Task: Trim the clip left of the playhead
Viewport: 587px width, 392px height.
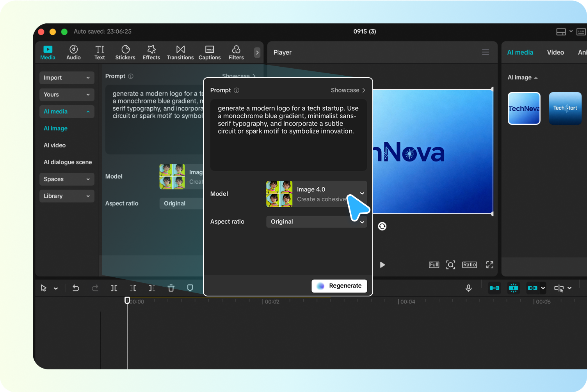Action: pyautogui.click(x=133, y=288)
